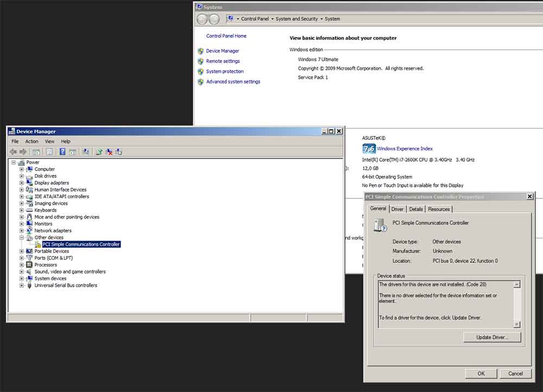Image resolution: width=543 pixels, height=392 pixels.
Task: Click the shield icon beside Remote settings
Action: point(200,61)
